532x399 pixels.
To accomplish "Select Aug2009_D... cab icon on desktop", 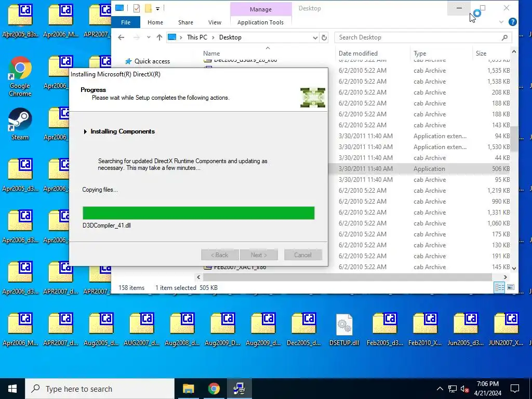I will click(x=222, y=329).
